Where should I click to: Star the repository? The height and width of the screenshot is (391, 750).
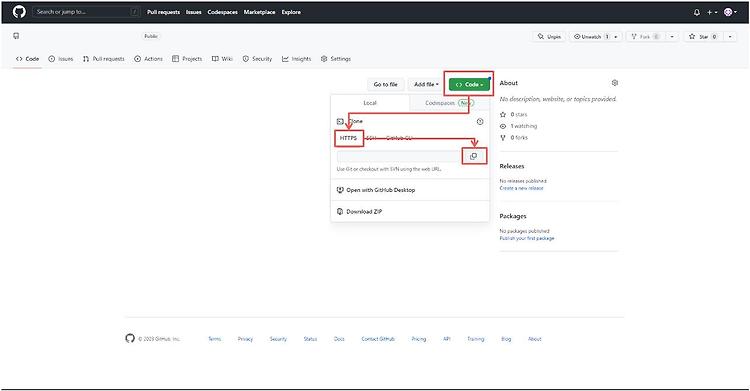[x=703, y=36]
